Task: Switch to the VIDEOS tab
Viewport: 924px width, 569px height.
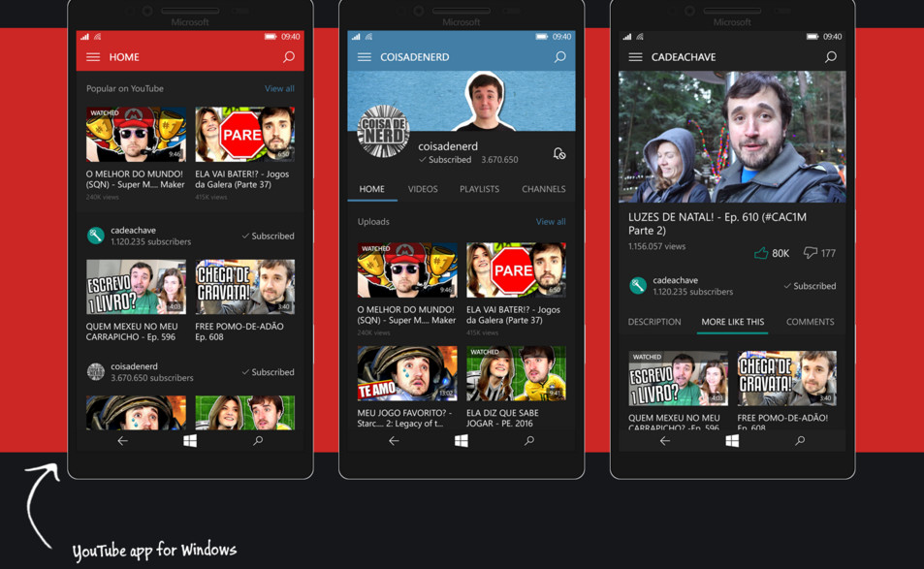Action: (x=423, y=189)
